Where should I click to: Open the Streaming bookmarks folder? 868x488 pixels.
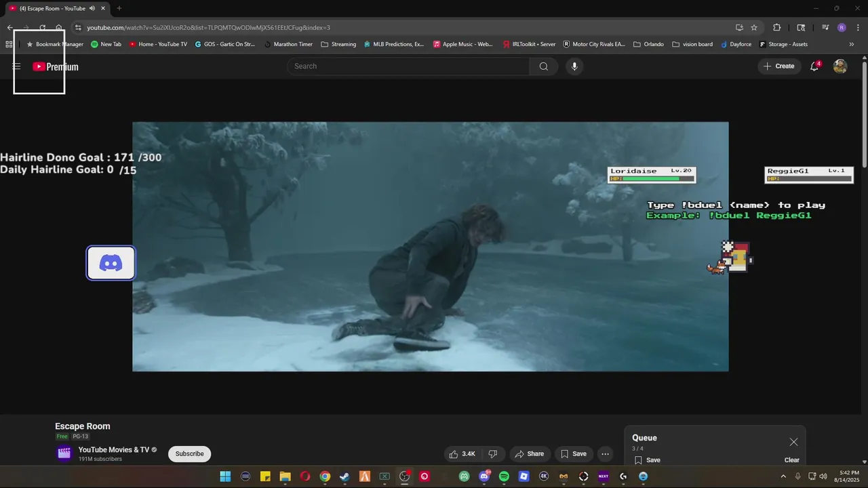coord(338,44)
